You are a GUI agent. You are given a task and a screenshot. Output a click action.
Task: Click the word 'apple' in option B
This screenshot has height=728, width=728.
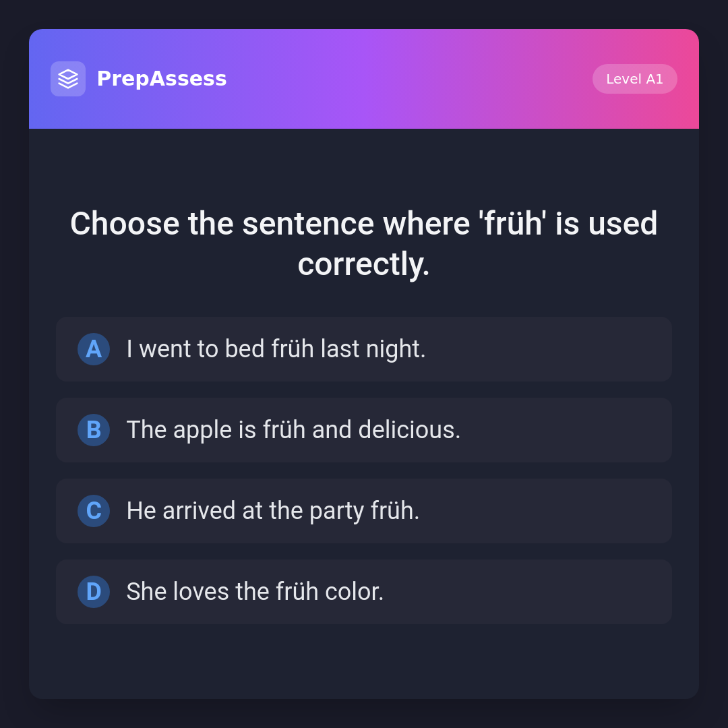click(202, 430)
